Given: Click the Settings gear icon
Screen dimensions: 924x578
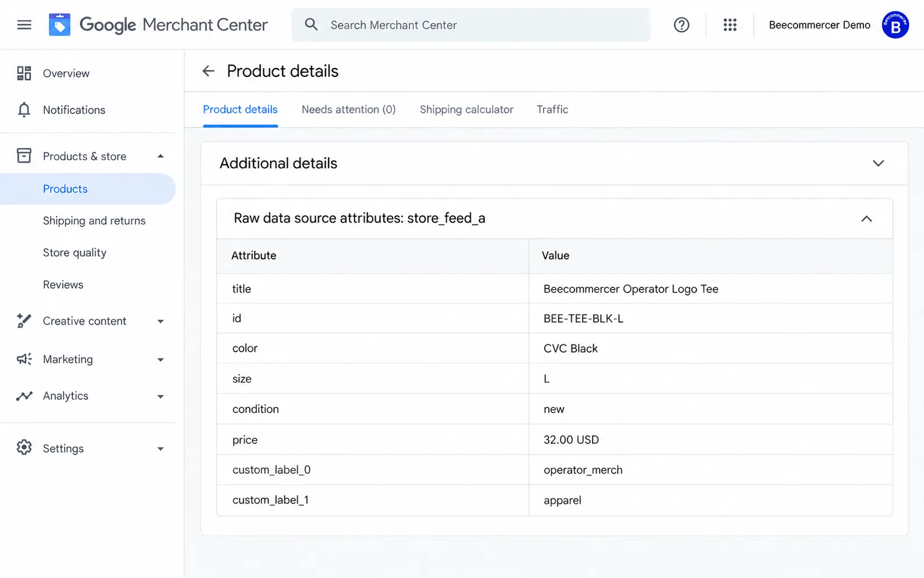Looking at the screenshot, I should (24, 447).
